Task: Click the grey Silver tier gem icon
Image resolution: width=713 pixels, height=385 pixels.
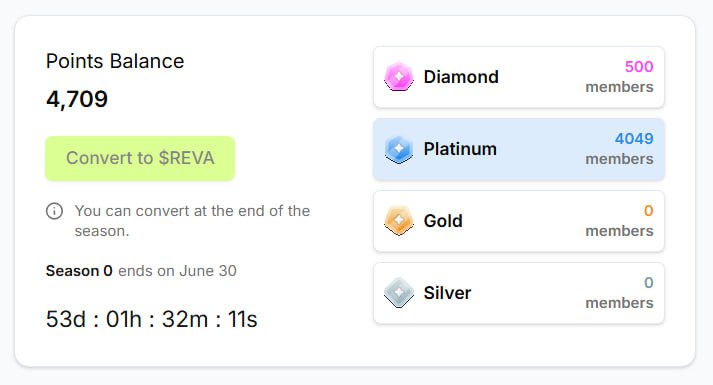Action: (399, 293)
